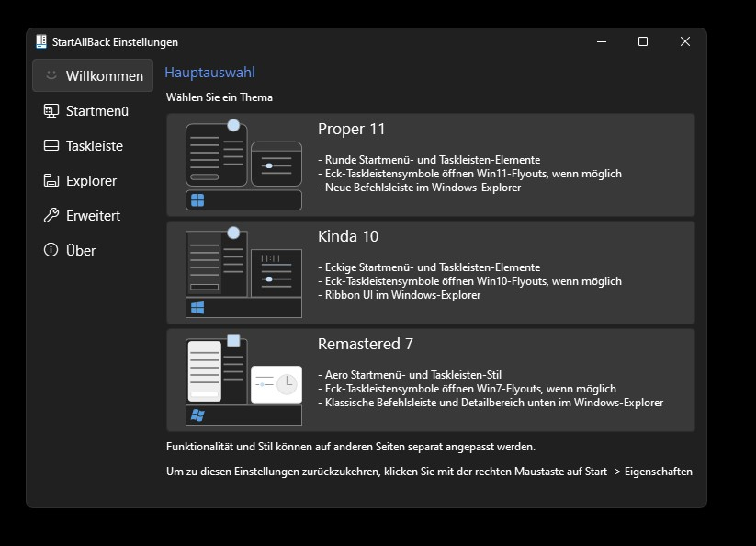Viewport: 756px width, 546px height.
Task: Select the Remastered 7 theme preview image
Action: coord(243,380)
